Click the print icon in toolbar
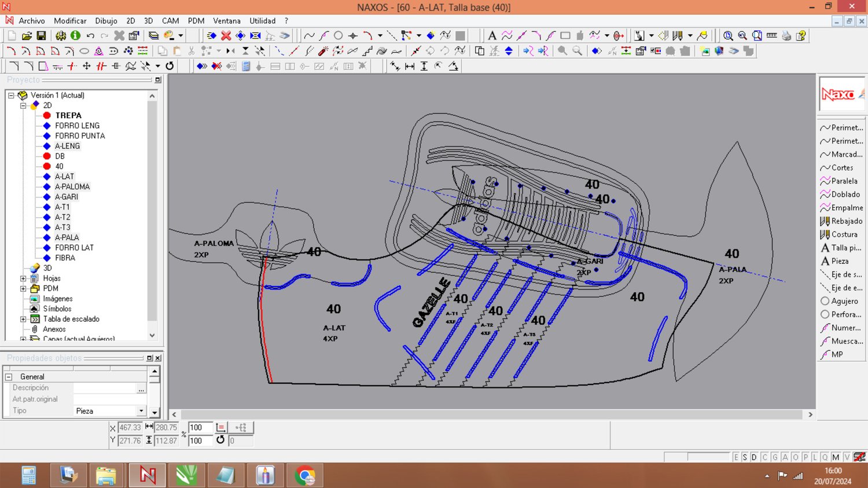Screen dimensions: 868x488 pyautogui.click(x=786, y=36)
